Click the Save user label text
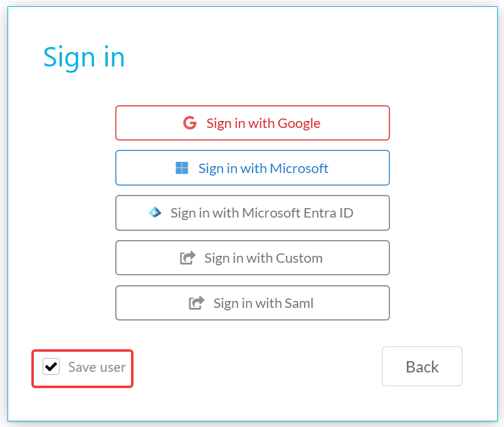504x427 pixels. coord(97,367)
